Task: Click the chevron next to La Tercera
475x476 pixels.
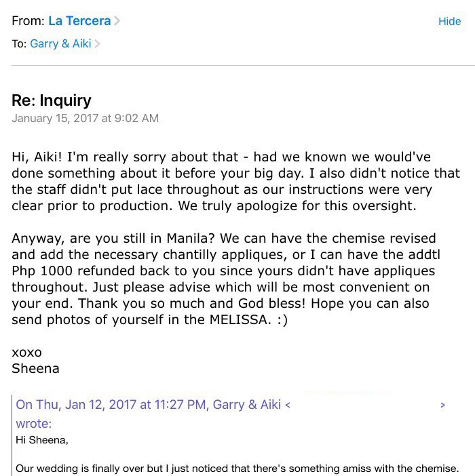Action: click(x=117, y=21)
